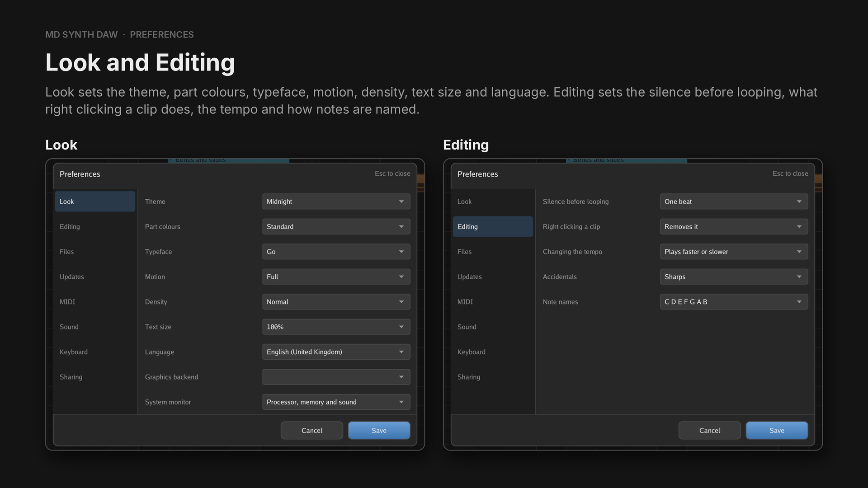Image resolution: width=868 pixels, height=488 pixels.
Task: Switch to Keyboard tab in the Look panel
Action: 95,352
